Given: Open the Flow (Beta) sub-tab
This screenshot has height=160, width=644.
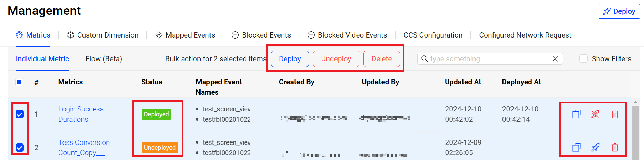Looking at the screenshot, I should coord(104,59).
